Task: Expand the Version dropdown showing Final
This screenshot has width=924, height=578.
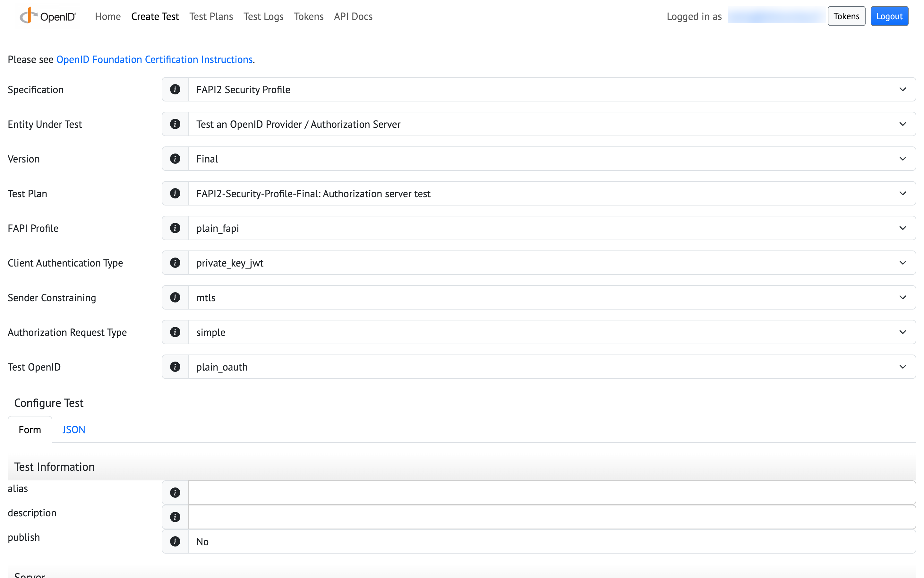Action: (x=552, y=159)
